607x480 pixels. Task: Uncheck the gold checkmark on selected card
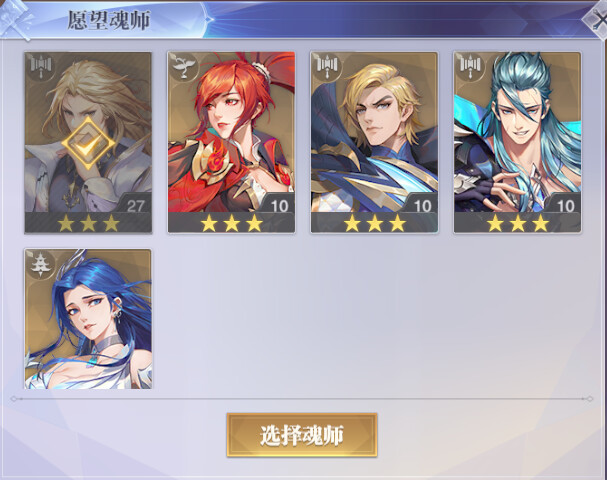click(x=88, y=143)
